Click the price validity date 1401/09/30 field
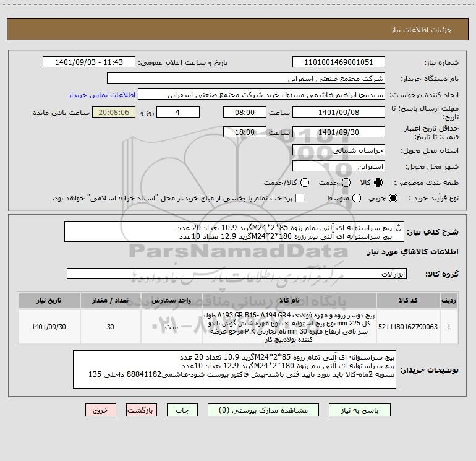 click(x=339, y=132)
